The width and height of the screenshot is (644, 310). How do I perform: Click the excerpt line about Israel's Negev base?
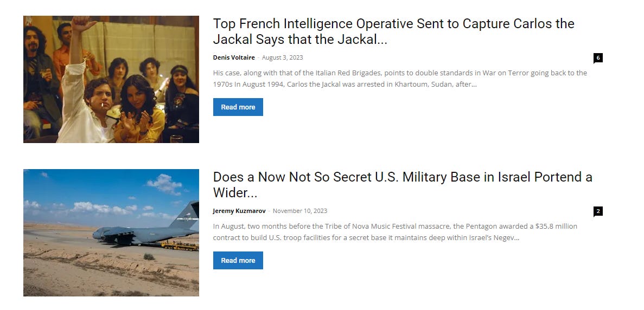(x=366, y=238)
